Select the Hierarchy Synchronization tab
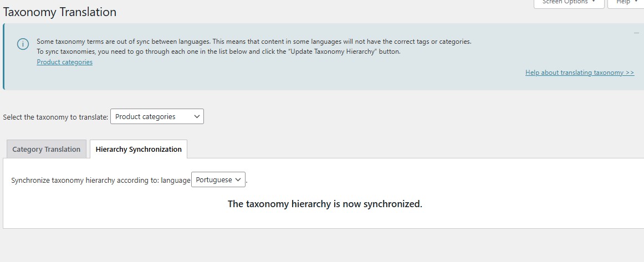644x262 pixels. coord(139,149)
